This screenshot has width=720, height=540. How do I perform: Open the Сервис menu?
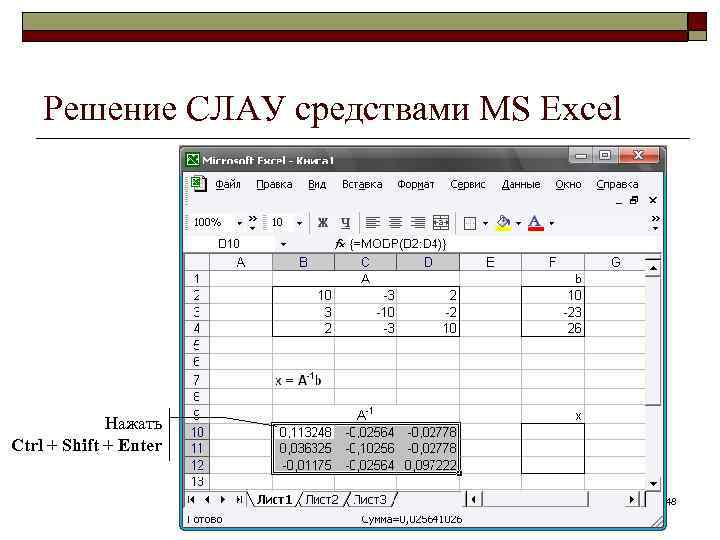[x=467, y=185]
